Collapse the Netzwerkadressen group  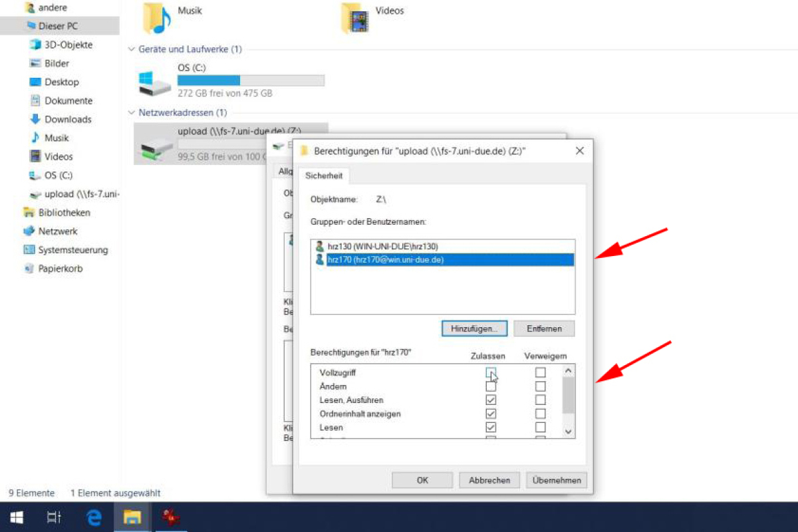(131, 113)
